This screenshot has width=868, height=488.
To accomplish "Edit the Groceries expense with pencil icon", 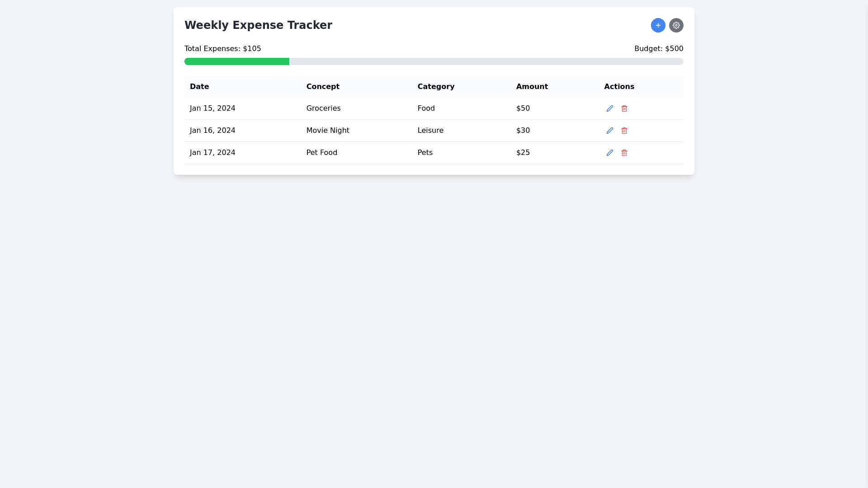I will point(609,108).
